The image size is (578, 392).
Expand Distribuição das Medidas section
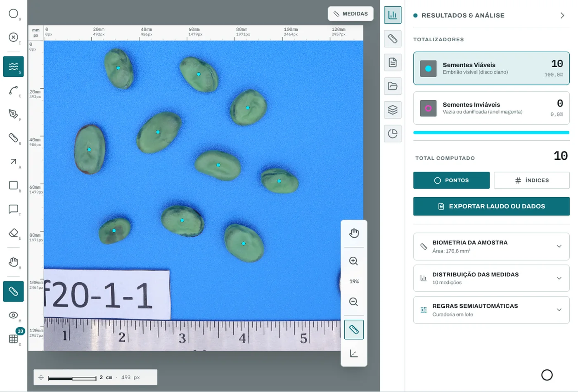[491, 278]
